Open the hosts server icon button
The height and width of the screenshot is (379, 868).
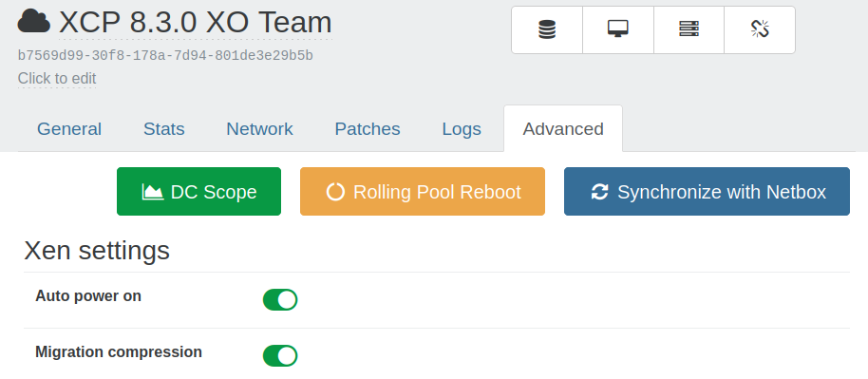click(x=689, y=30)
